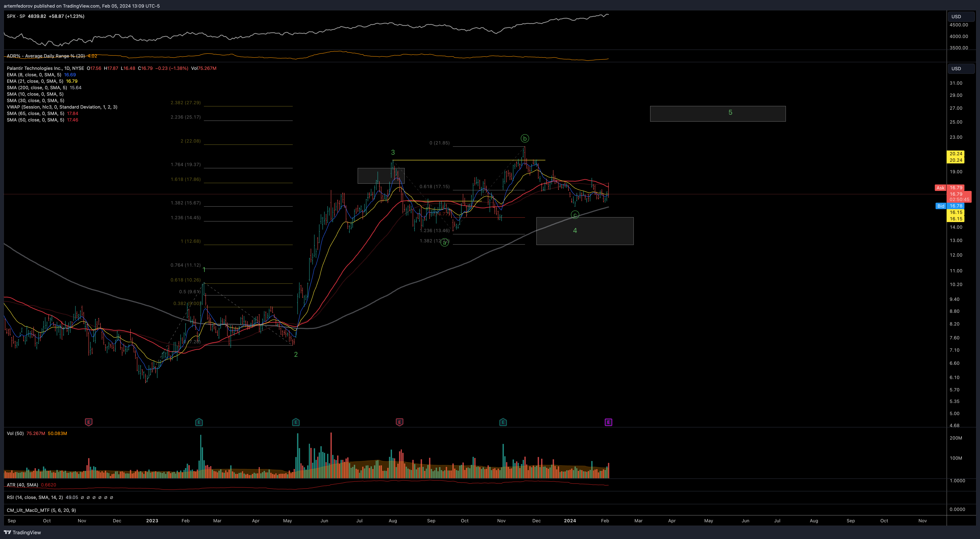Click the 1.618 (17.86) Fibonacci label
Screen dimensions: 980x539
(186, 179)
